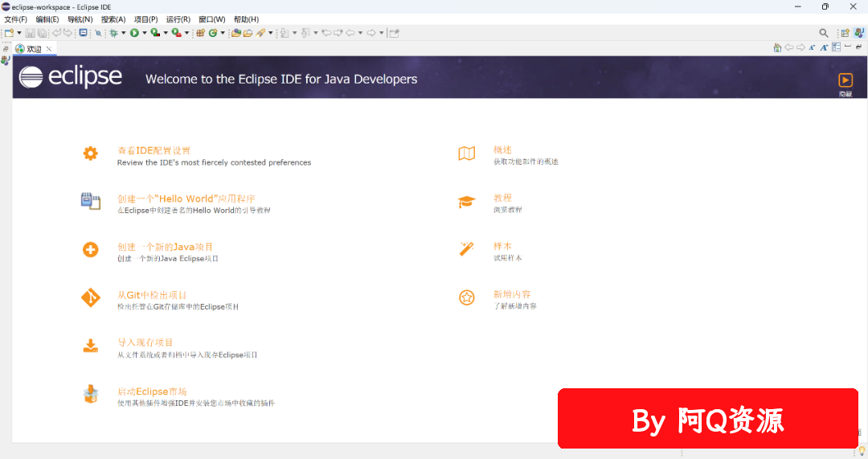868x459 pixels.
Task: Open the magnifier Quick Access search
Action: (x=824, y=33)
